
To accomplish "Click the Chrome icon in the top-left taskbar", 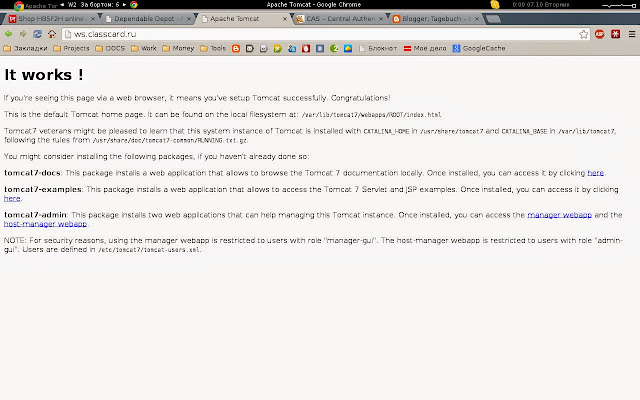I will pos(19,6).
